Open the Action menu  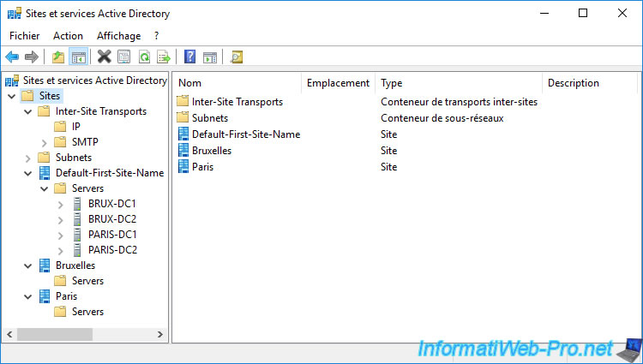pos(68,36)
